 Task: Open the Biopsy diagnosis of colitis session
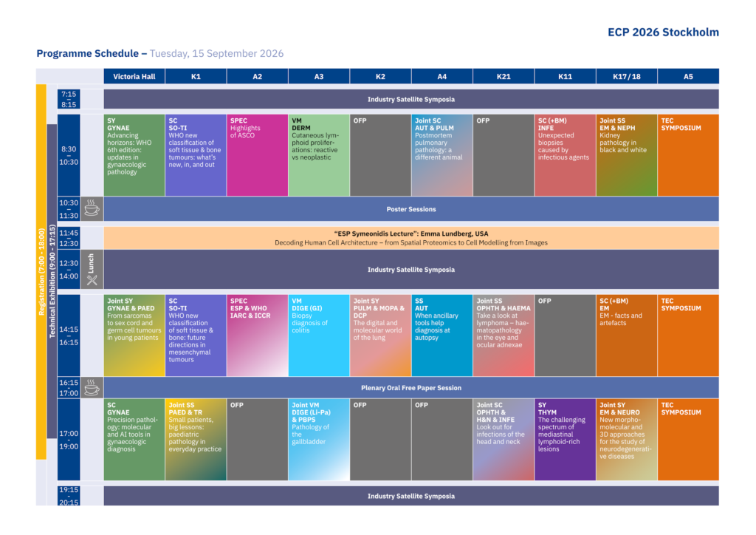(318, 335)
